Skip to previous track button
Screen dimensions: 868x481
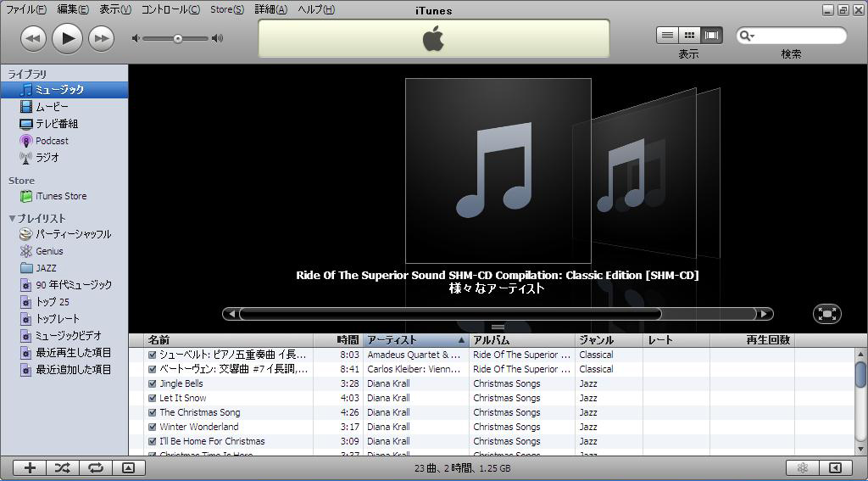[x=33, y=39]
